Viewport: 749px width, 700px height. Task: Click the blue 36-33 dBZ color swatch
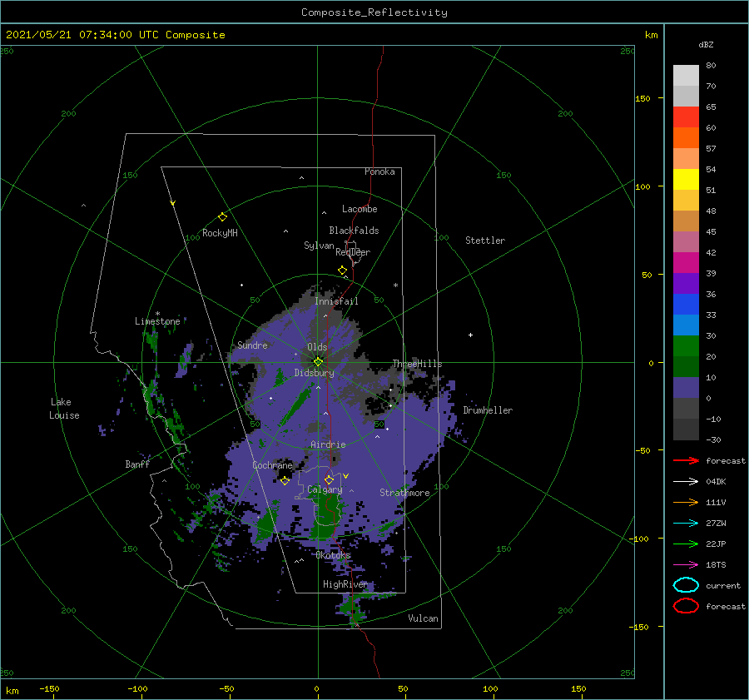click(x=686, y=305)
